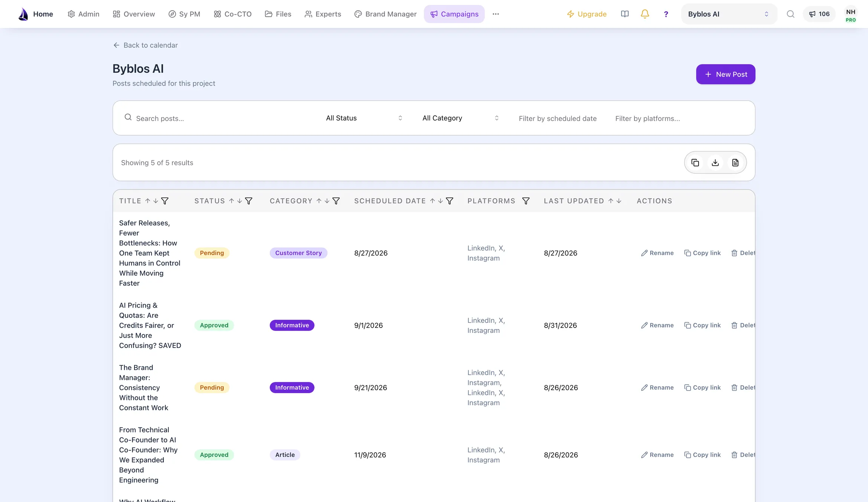The image size is (868, 502).
Task: Open the global search magnifier in navbar
Action: [x=790, y=14]
